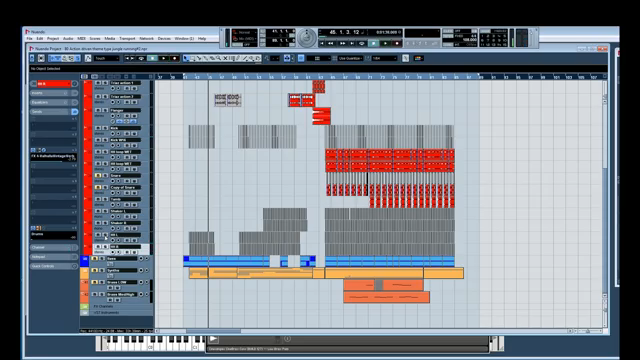The image size is (640, 360).
Task: Click Play in the floating transport panel
Action: (x=385, y=43)
